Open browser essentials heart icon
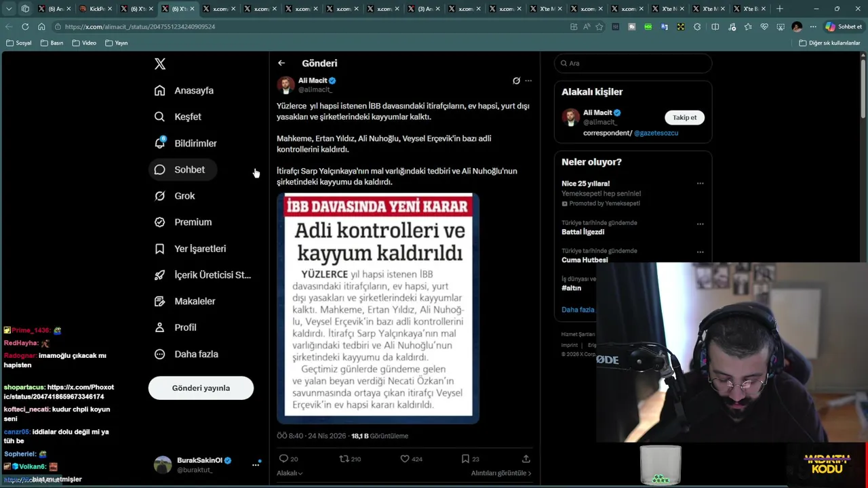 (x=764, y=26)
